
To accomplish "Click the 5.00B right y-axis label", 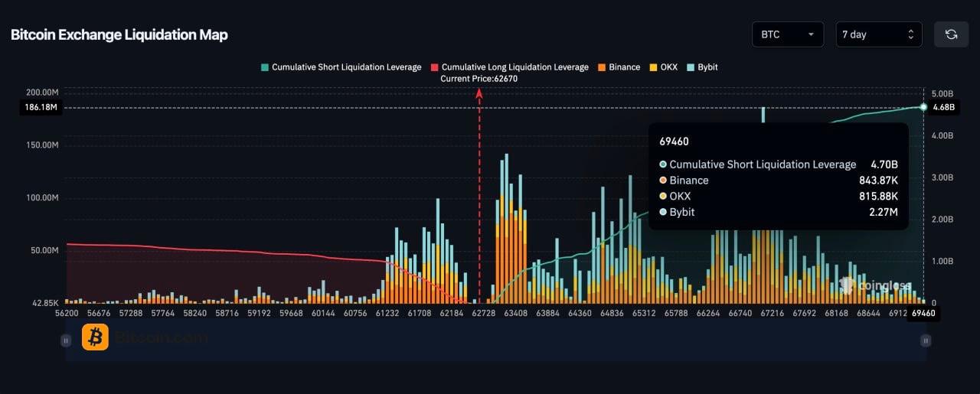I will point(942,93).
